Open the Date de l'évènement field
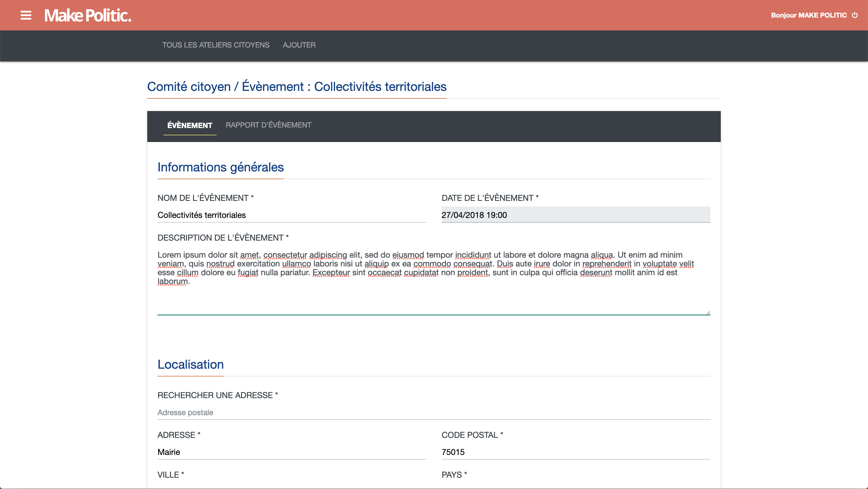Viewport: 868px width, 489px height. tap(576, 215)
